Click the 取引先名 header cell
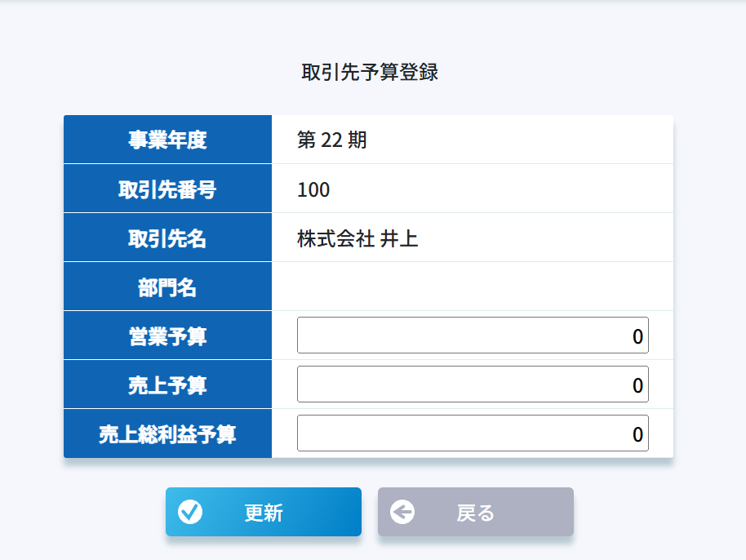 point(167,238)
